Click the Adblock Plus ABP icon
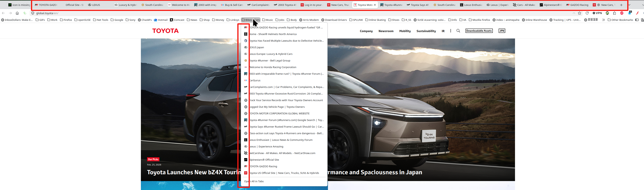Viewport: 644px width, 190px height. [x=622, y=13]
